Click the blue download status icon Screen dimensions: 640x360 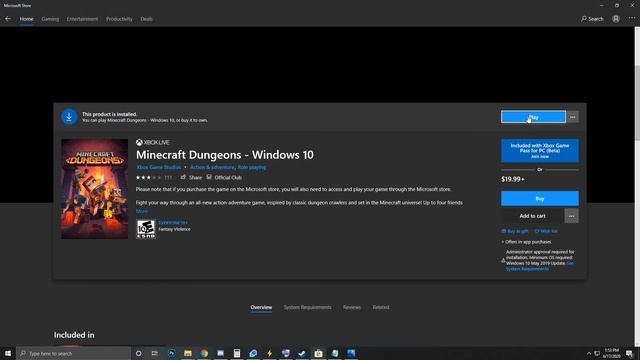(x=69, y=117)
